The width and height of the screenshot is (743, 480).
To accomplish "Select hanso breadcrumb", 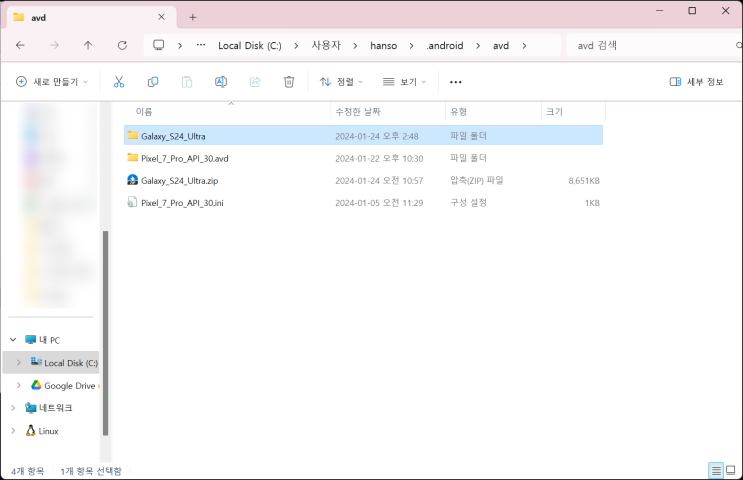I will coord(383,45).
